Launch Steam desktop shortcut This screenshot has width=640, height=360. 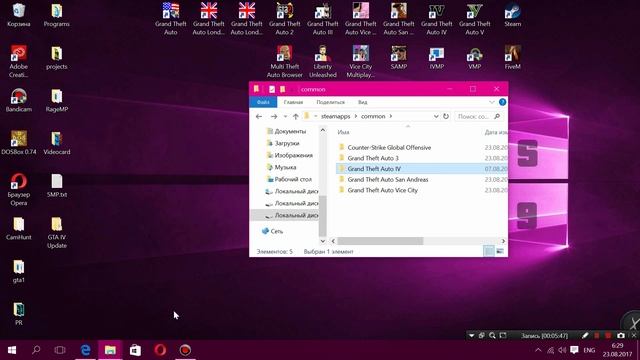512,15
